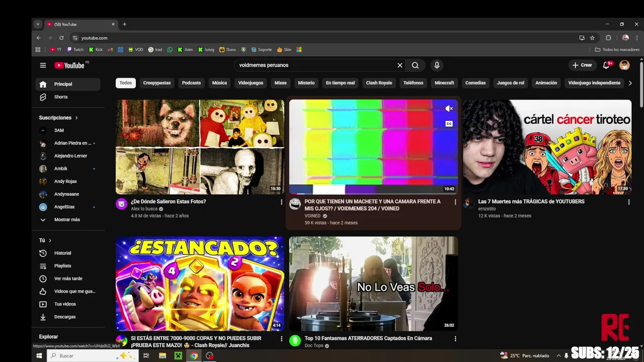
Task: Expand the Suscripciones section
Action: 59,118
